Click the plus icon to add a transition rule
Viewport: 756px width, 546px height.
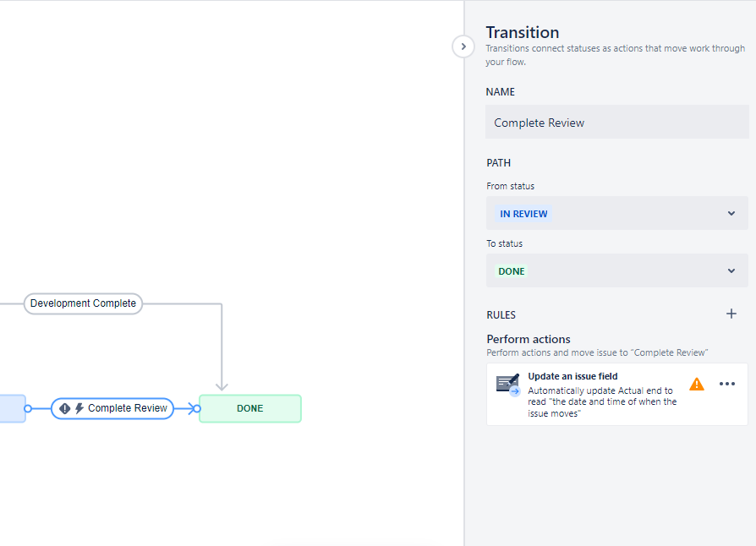(x=731, y=314)
